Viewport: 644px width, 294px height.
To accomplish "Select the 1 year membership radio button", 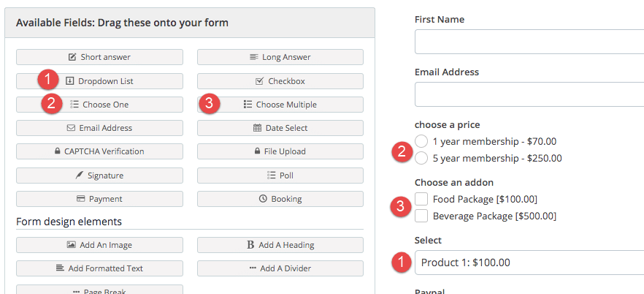I will point(421,141).
